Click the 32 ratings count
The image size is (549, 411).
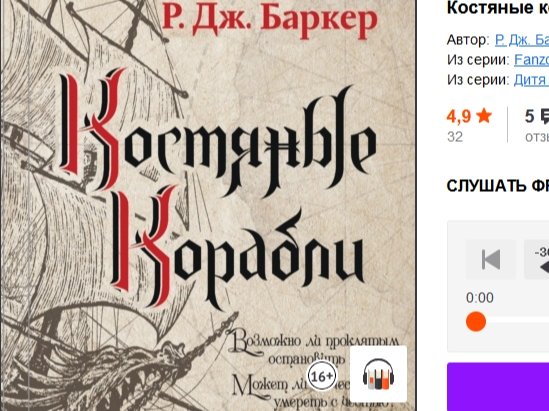tap(455, 137)
